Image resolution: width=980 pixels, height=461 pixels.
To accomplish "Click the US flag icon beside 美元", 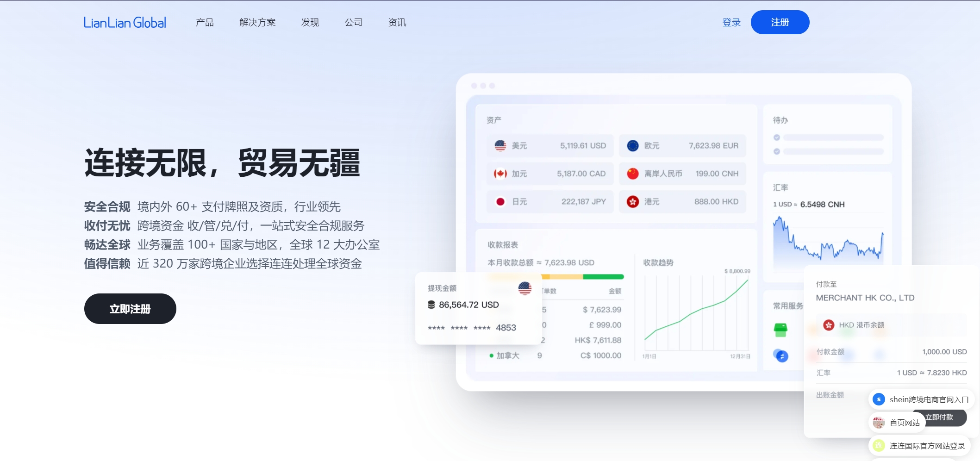I will (x=501, y=145).
